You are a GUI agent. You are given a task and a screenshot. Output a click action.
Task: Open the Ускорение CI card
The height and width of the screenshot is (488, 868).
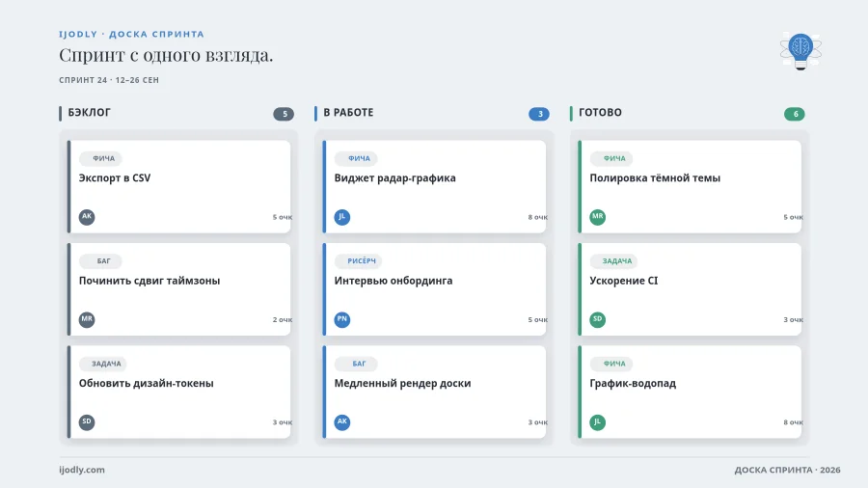coord(690,289)
